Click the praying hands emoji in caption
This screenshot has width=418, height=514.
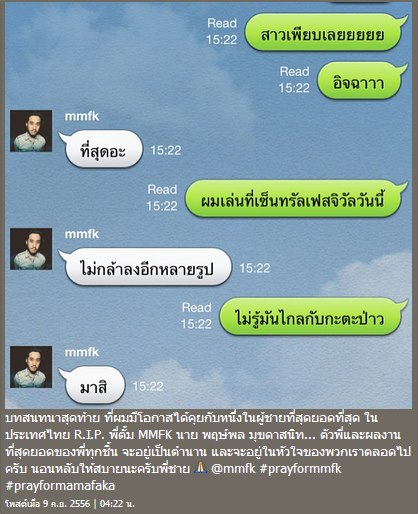click(x=200, y=468)
